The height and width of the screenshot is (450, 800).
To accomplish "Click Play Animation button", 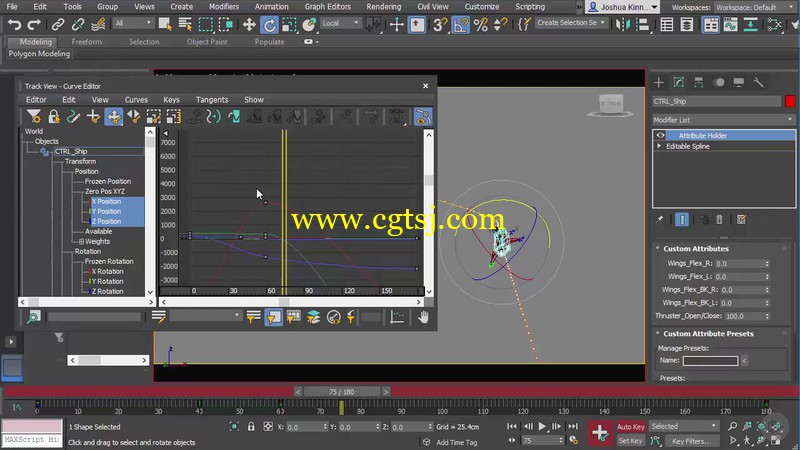I will (542, 426).
